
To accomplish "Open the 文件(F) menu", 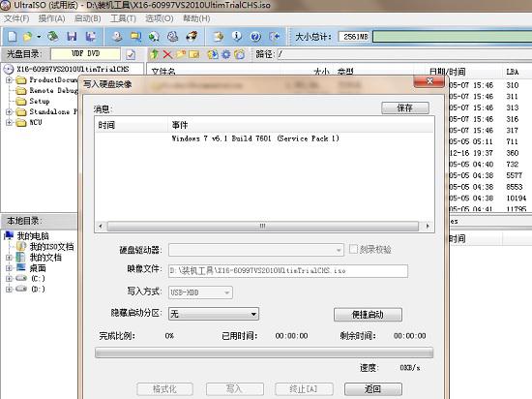I will tap(16, 18).
